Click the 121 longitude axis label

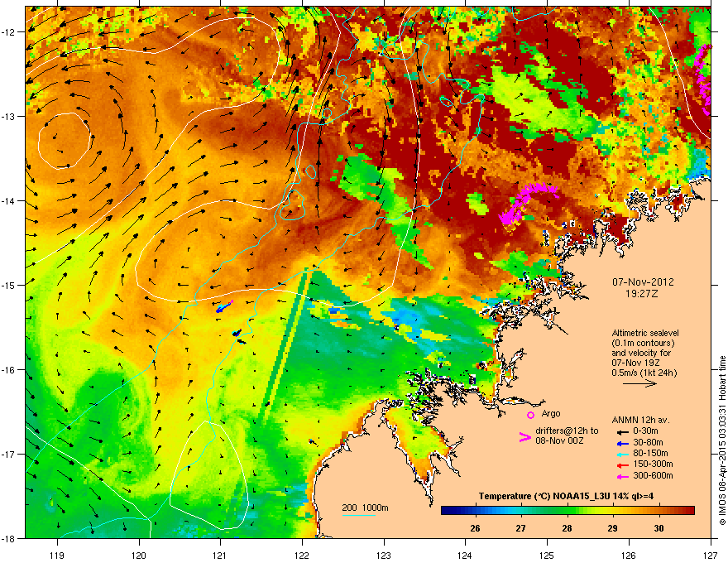pos(220,556)
